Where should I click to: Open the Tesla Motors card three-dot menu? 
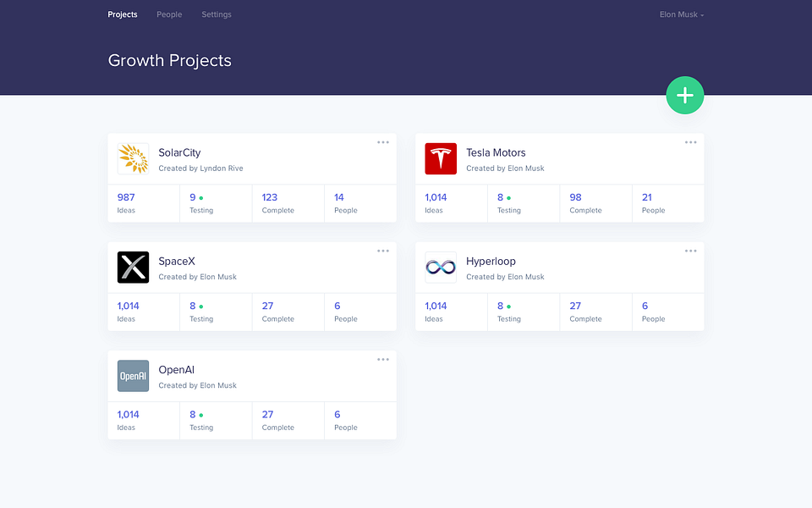[x=690, y=142]
